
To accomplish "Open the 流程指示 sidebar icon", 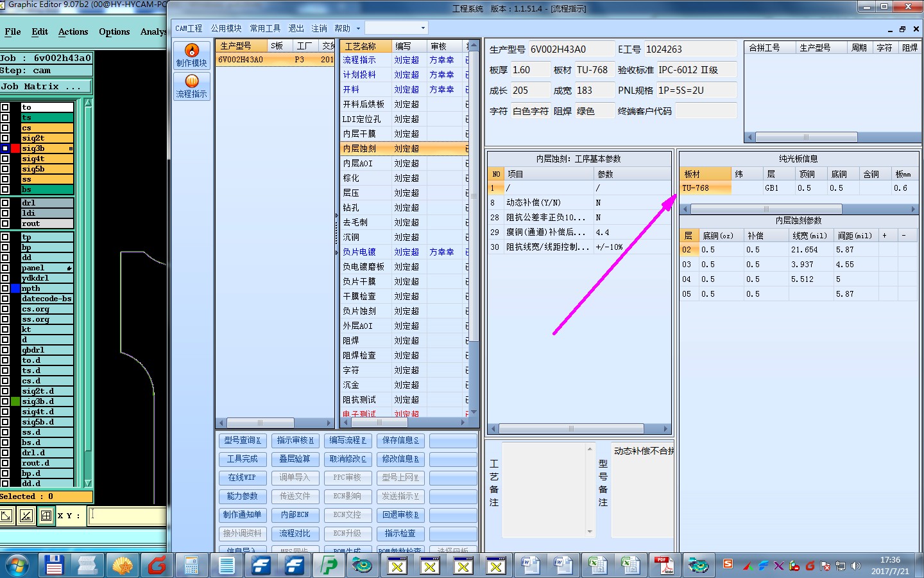I will pyautogui.click(x=191, y=86).
